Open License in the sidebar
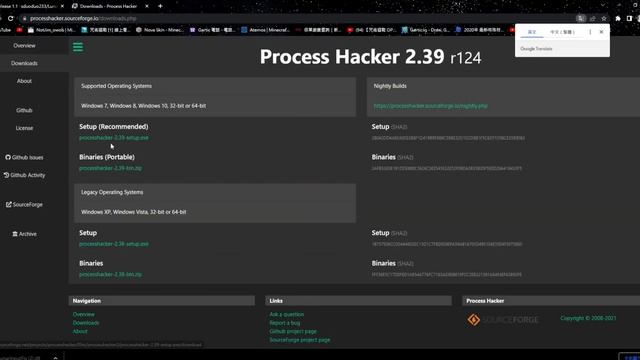Viewport: 640px width, 360px height. pyautogui.click(x=24, y=128)
